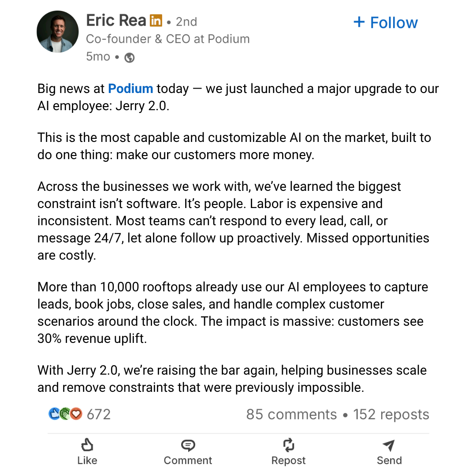
Task: Open the Podium company link in post
Action: pos(130,89)
